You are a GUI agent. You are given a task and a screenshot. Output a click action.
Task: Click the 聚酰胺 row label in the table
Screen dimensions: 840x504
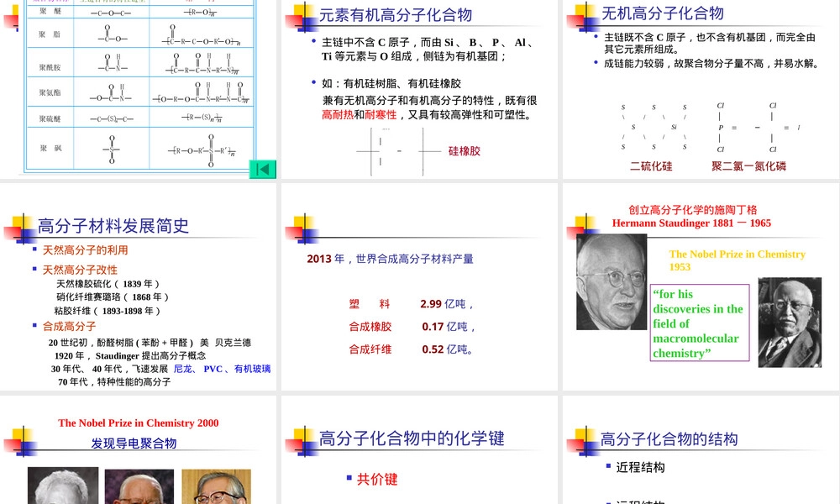pyautogui.click(x=50, y=67)
